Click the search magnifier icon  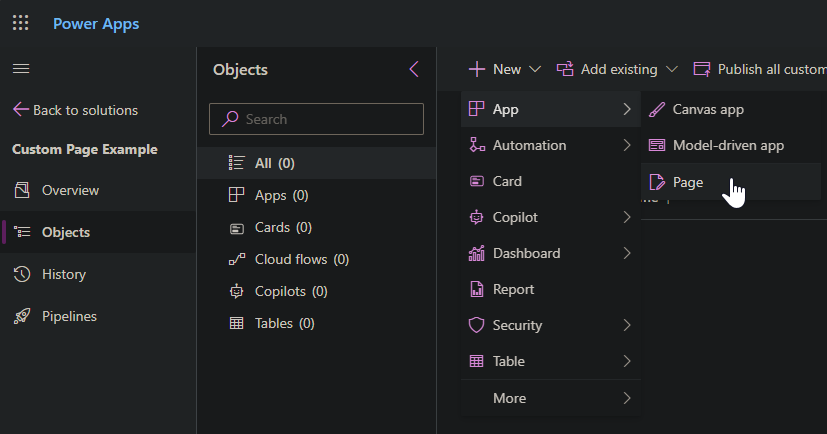tap(230, 119)
